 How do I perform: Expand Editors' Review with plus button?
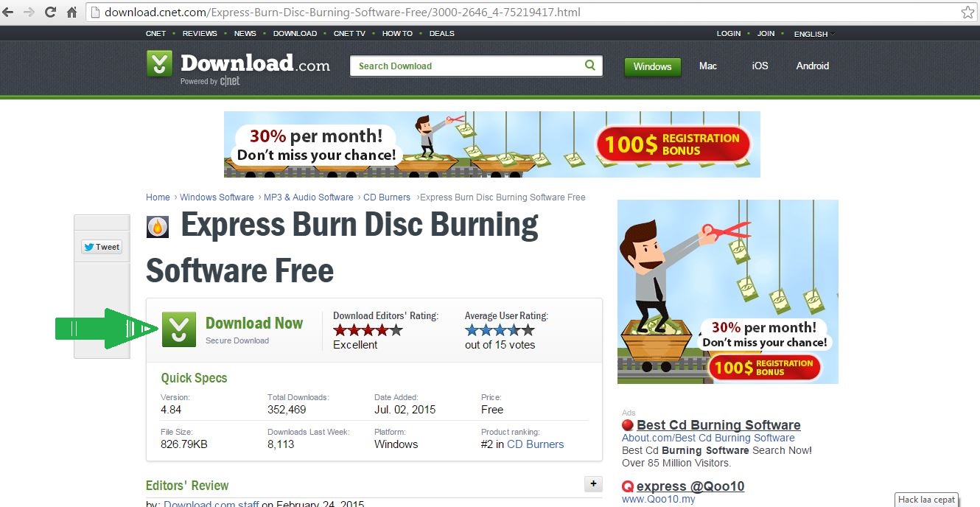coord(593,483)
